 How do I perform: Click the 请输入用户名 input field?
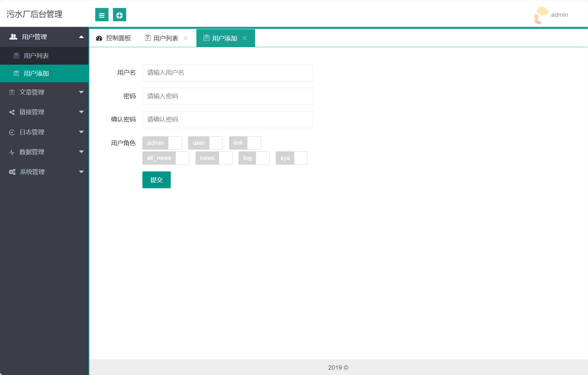(x=227, y=73)
